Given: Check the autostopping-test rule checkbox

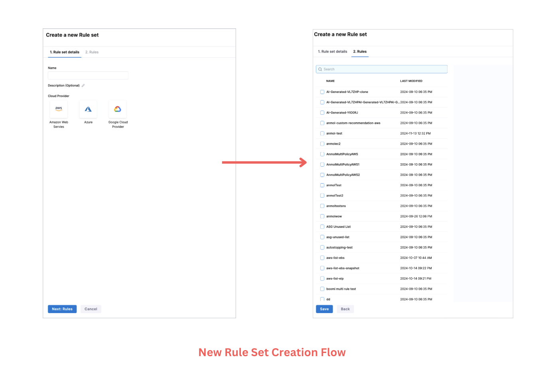Looking at the screenshot, I should 322,247.
